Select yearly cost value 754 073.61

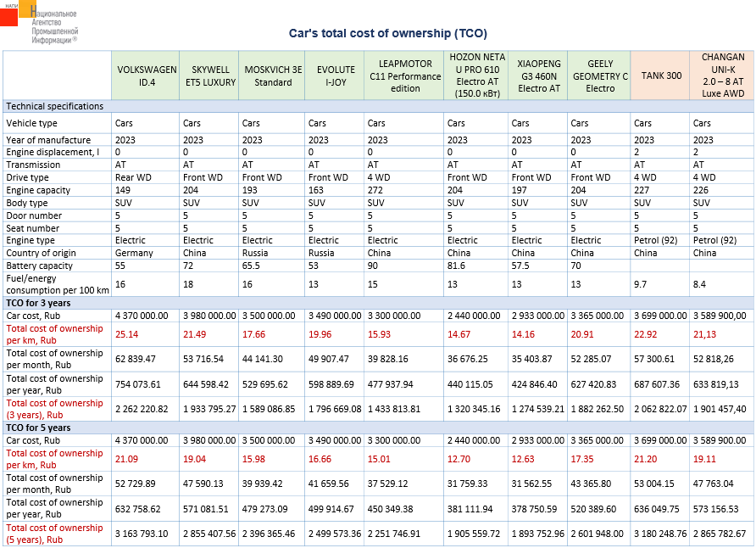(138, 384)
